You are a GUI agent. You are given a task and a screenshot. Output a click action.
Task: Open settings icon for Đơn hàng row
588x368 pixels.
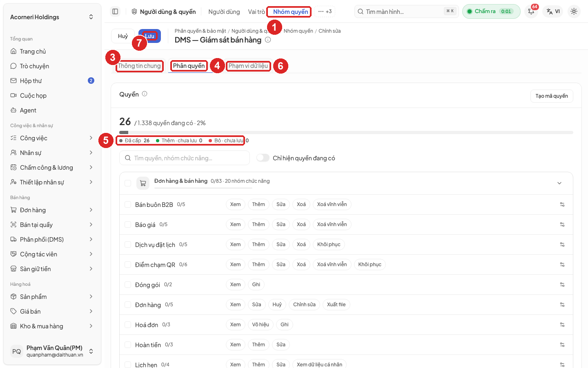pos(562,305)
